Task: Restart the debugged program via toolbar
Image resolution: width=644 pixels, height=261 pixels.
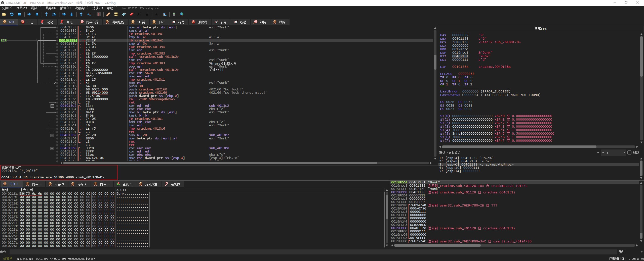Action: [12, 14]
